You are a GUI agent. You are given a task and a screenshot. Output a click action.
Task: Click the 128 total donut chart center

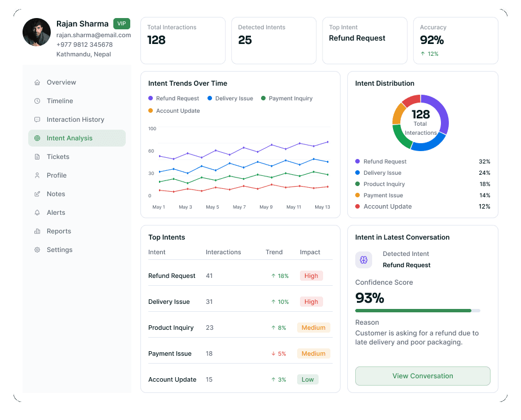click(421, 122)
